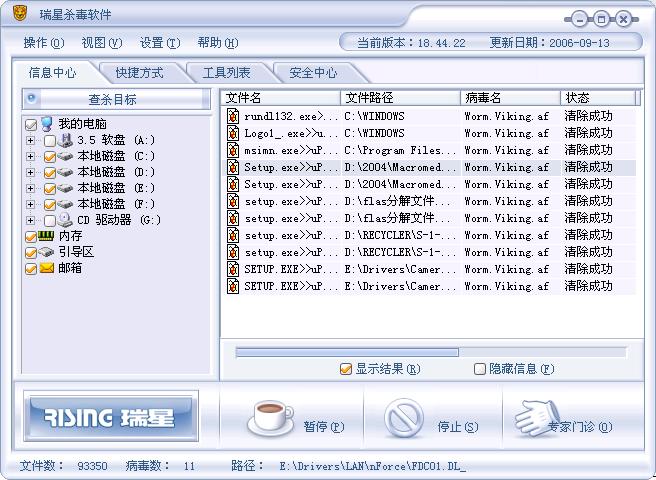656x480 pixels.
Task: Sort by the 状态 column header
Action: click(x=598, y=98)
